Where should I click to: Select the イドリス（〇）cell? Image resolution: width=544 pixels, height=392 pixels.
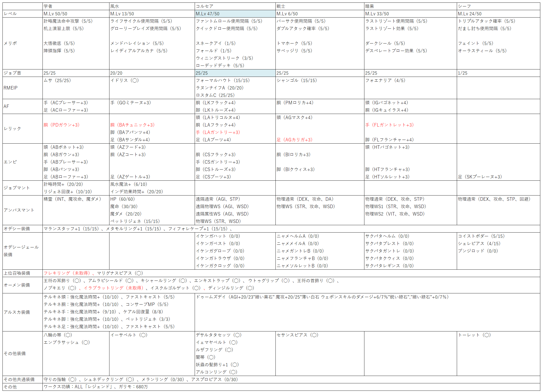(125, 80)
